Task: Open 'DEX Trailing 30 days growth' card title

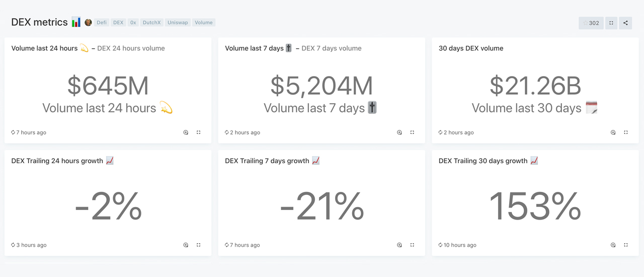Action: click(x=488, y=161)
